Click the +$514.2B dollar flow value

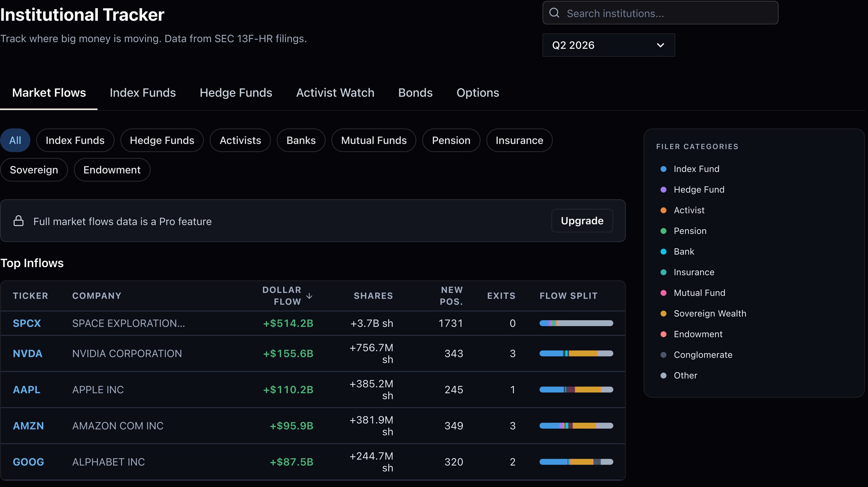(x=288, y=323)
